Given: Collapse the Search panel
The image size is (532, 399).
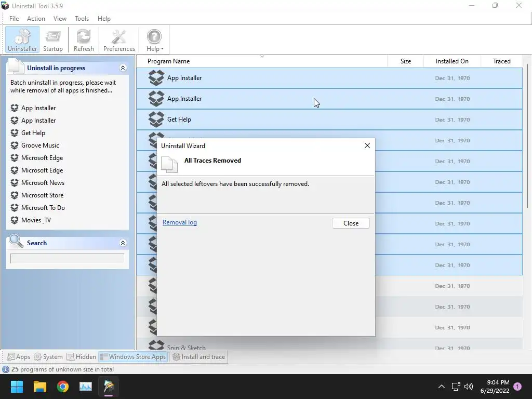Looking at the screenshot, I should click(123, 243).
